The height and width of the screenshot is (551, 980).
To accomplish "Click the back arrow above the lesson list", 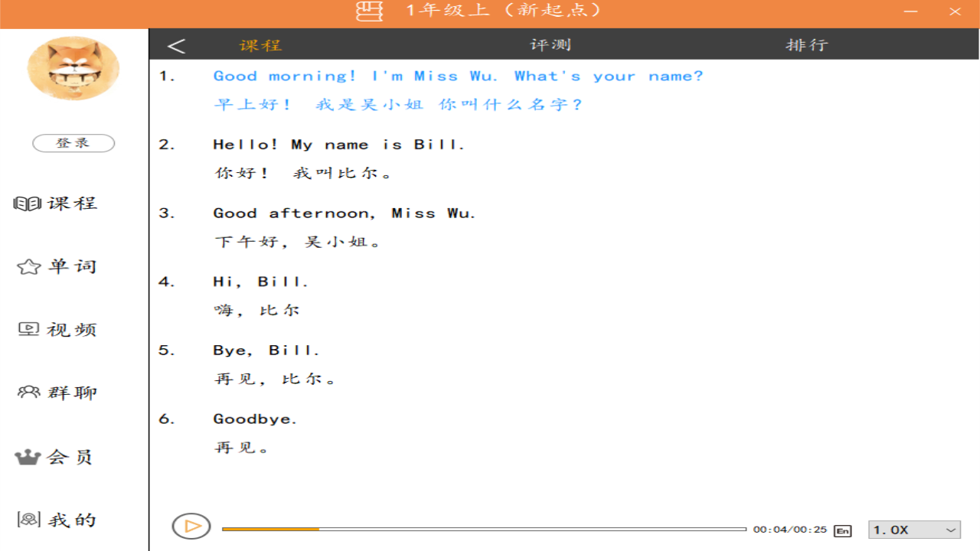I will (x=176, y=44).
